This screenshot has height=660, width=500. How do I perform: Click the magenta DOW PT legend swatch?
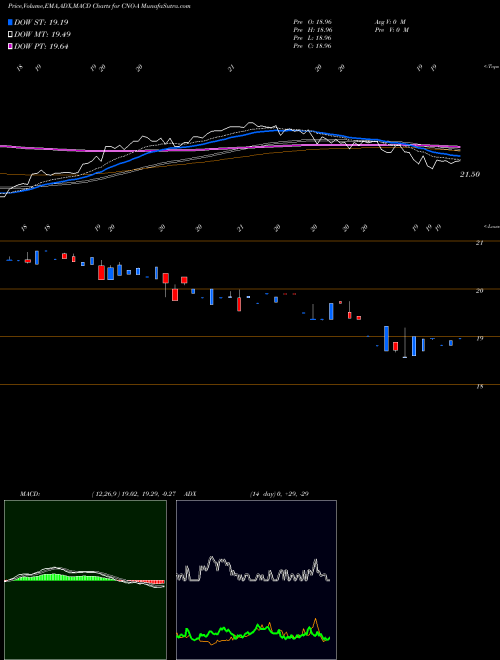10,46
